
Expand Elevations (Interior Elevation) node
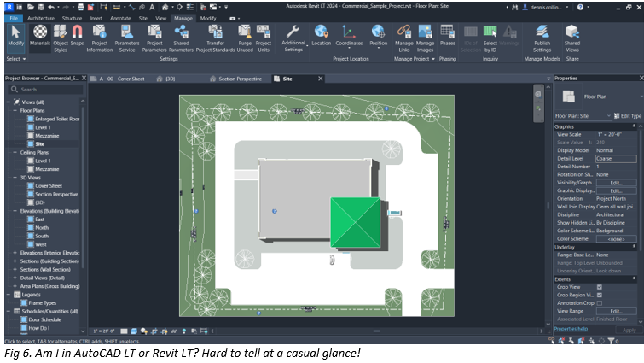15,253
